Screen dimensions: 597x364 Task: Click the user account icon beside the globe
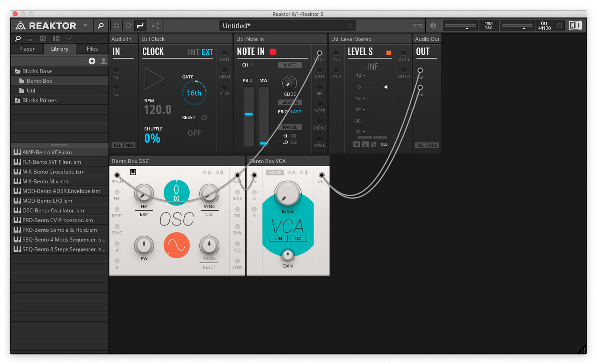point(104,61)
